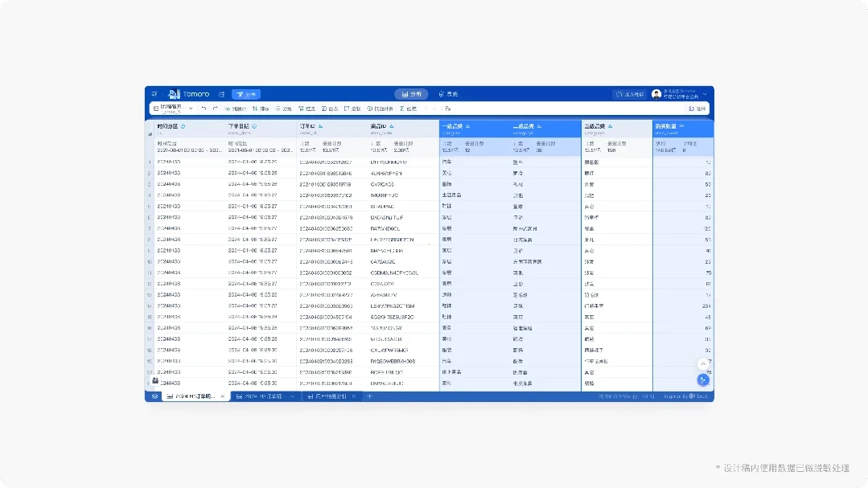Viewport: 868px width, 488px height.
Task: Click the number type icon next to 购买数量
Action: coord(682,126)
